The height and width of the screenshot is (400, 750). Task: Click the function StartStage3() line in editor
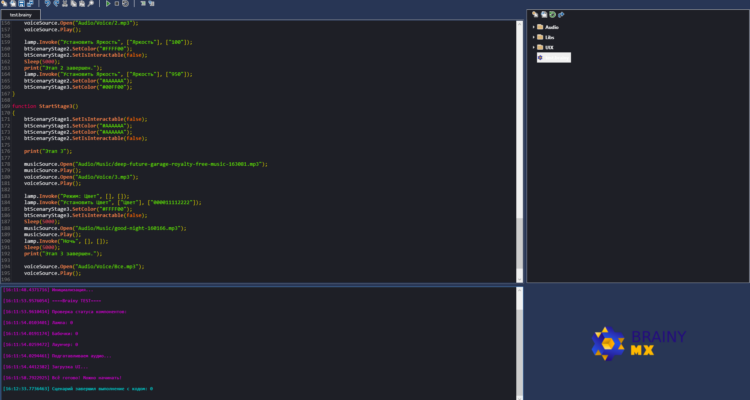coord(45,106)
